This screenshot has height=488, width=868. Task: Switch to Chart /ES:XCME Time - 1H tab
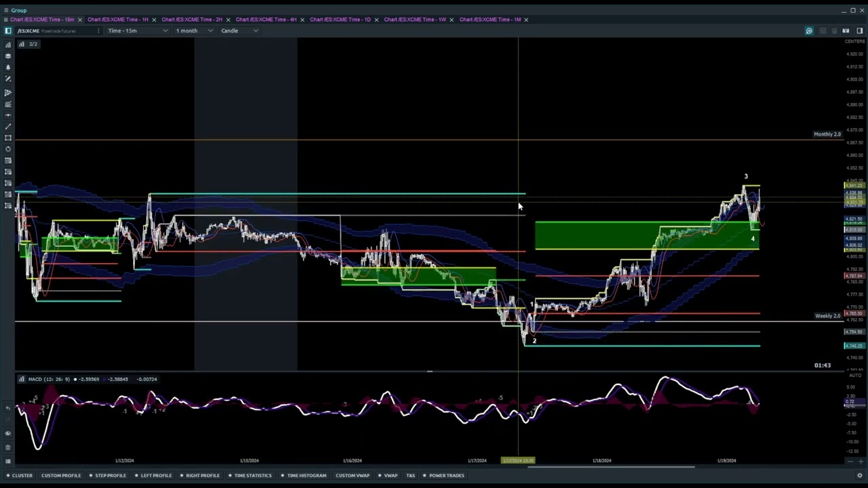point(117,20)
